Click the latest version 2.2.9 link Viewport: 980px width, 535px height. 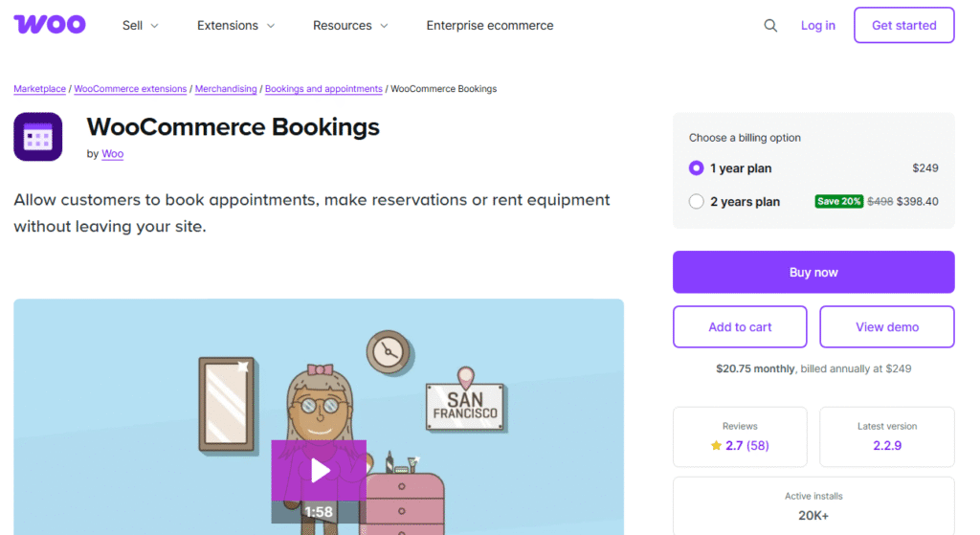[x=887, y=446]
